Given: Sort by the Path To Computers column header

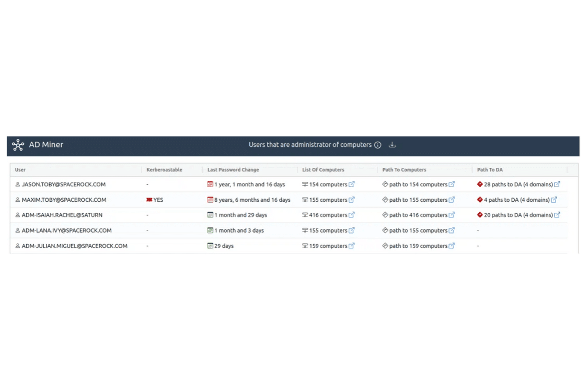Looking at the screenshot, I should coord(404,169).
